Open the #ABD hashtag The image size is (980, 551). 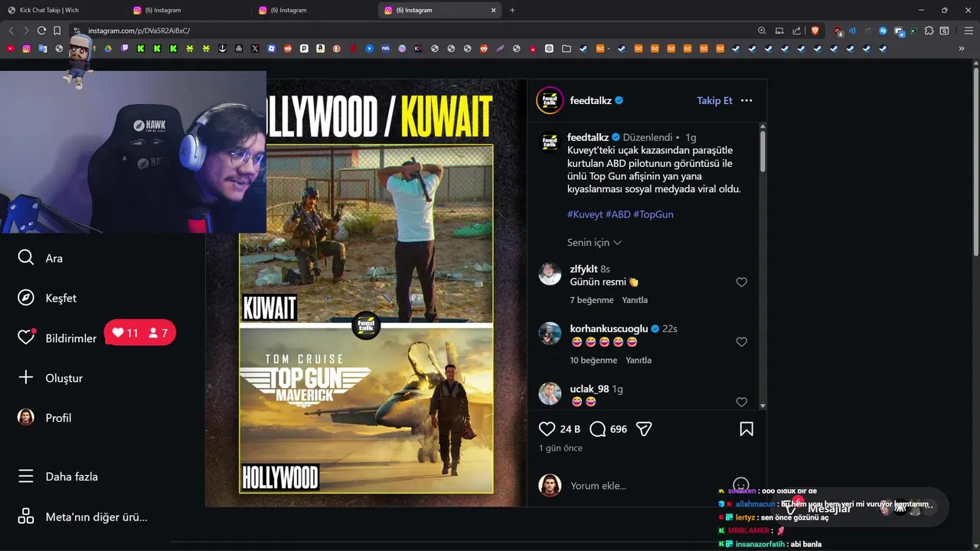(x=618, y=214)
